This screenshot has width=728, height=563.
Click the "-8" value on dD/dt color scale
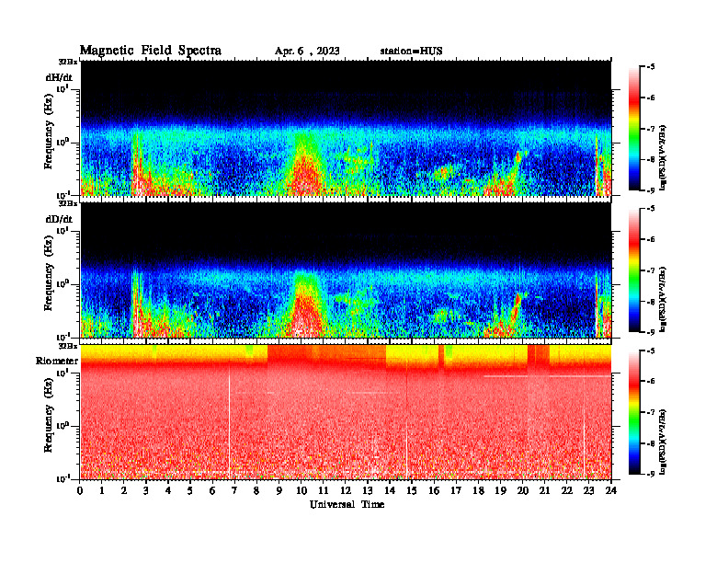pyautogui.click(x=651, y=302)
